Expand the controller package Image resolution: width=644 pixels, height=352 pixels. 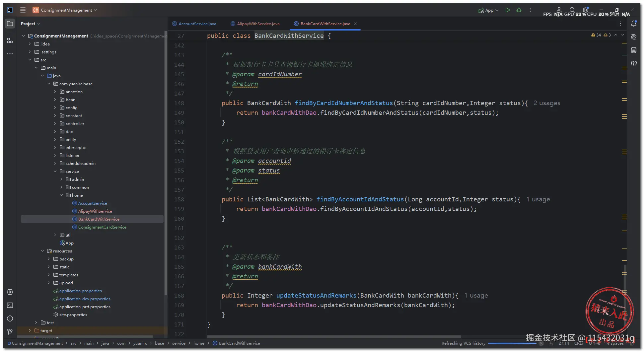tap(55, 124)
